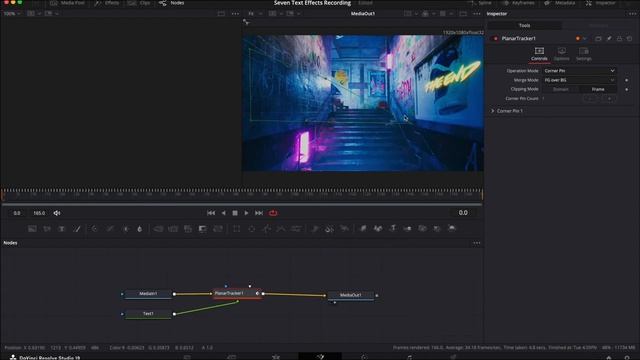Add a Matte Control node from toolbar
640x360 pixels.
pos(188,229)
